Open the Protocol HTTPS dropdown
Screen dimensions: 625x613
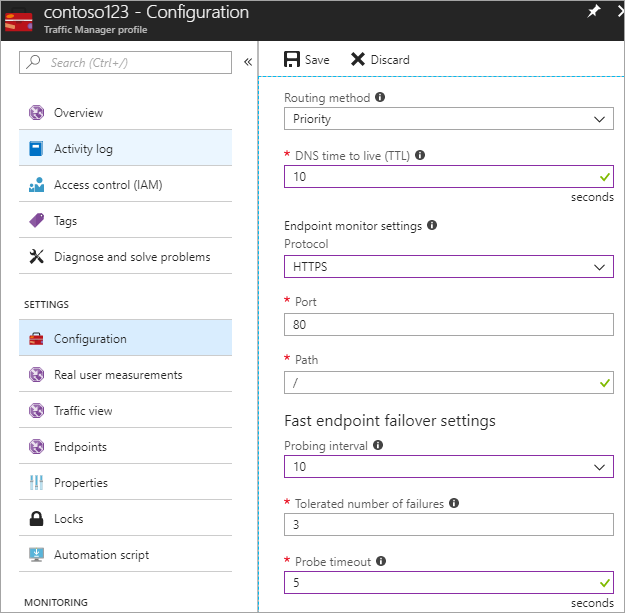click(x=448, y=266)
